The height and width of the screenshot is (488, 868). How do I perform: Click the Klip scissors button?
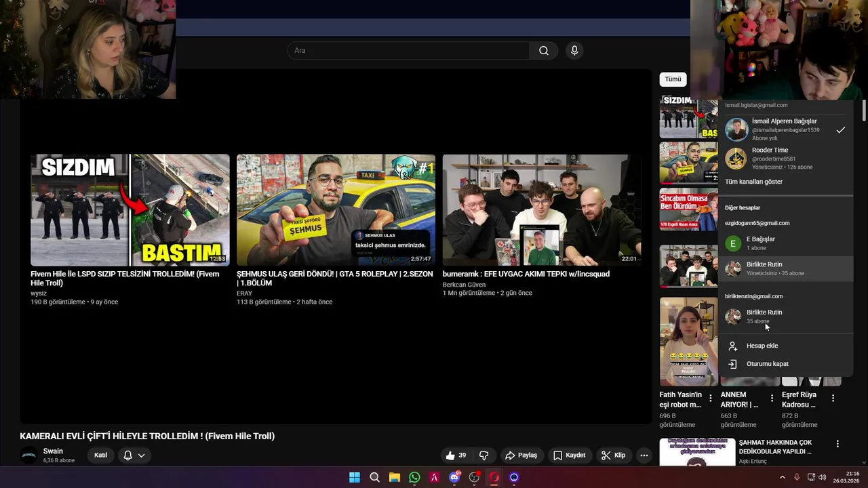point(613,455)
